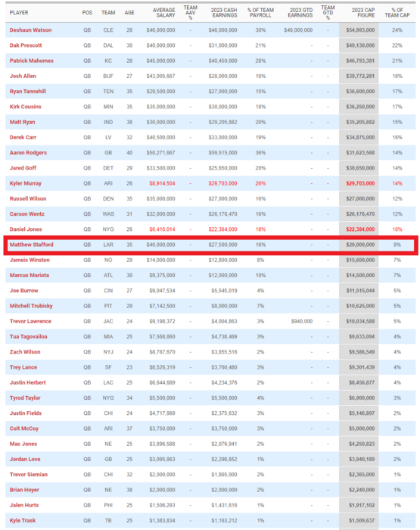Click the Derek Carr link
The image size is (420, 530).
click(23, 137)
